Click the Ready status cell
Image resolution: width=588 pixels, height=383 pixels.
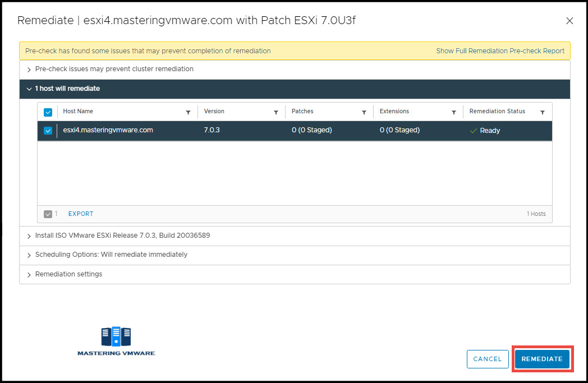(x=485, y=131)
